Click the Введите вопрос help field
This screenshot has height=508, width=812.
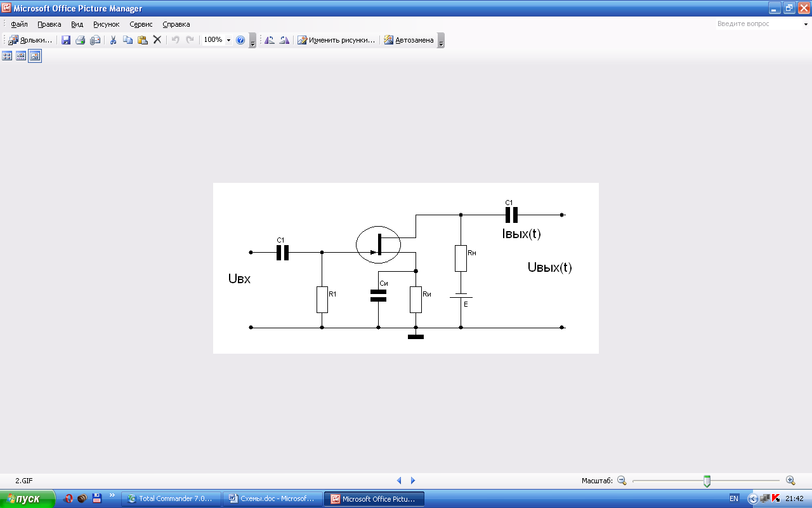point(757,24)
